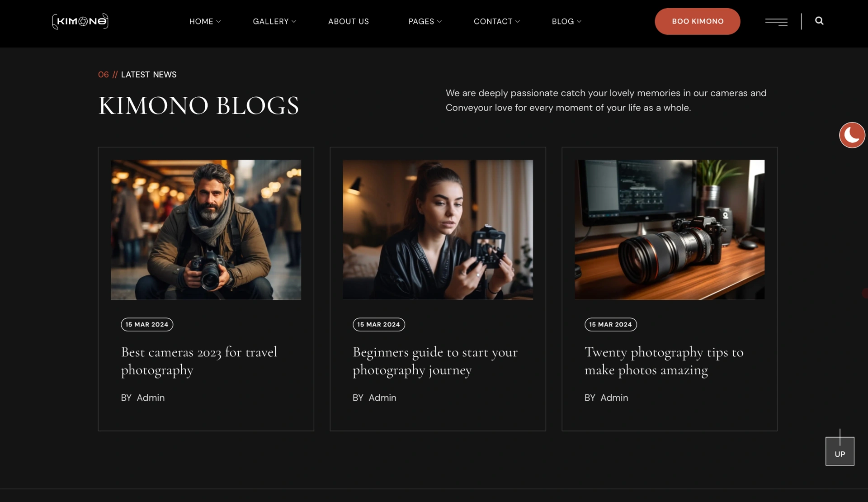Open 'Best cameras 2023 for travel photography' article

point(199,361)
